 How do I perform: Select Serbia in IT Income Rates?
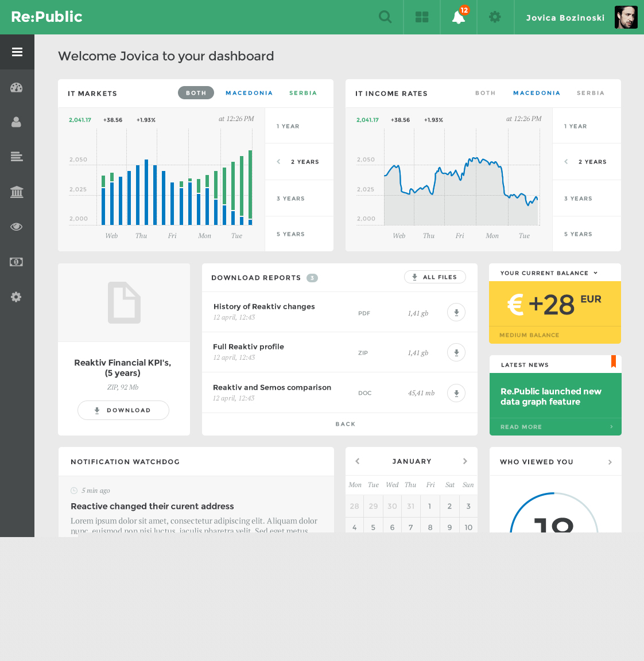click(x=591, y=93)
